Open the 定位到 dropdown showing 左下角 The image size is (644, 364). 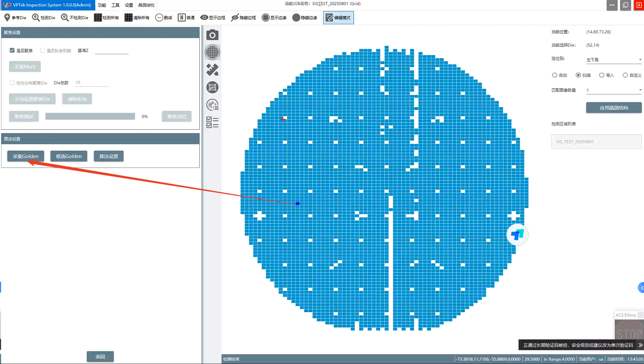point(613,60)
